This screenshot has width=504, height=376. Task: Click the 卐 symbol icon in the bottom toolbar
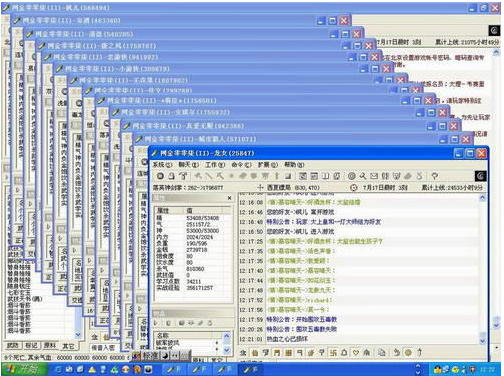click(x=333, y=352)
